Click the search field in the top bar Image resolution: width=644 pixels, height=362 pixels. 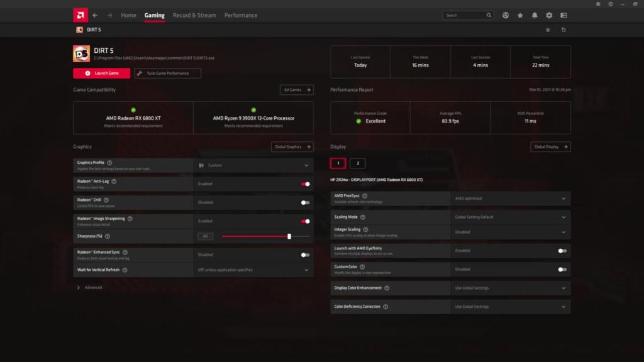pos(465,14)
